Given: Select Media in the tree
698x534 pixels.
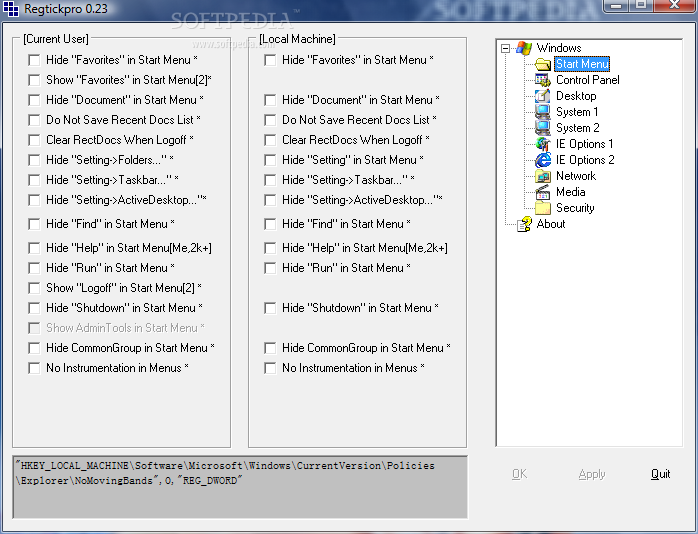Looking at the screenshot, I should 571,192.
